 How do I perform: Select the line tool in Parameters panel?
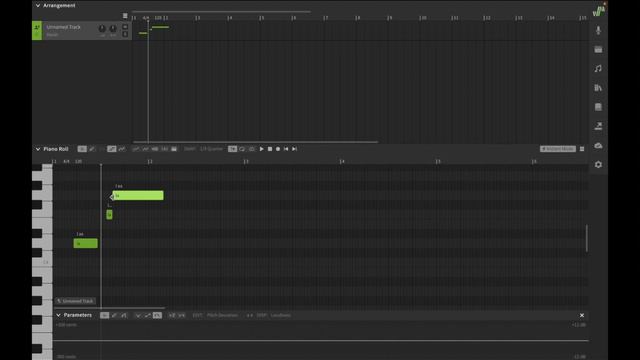124,315
